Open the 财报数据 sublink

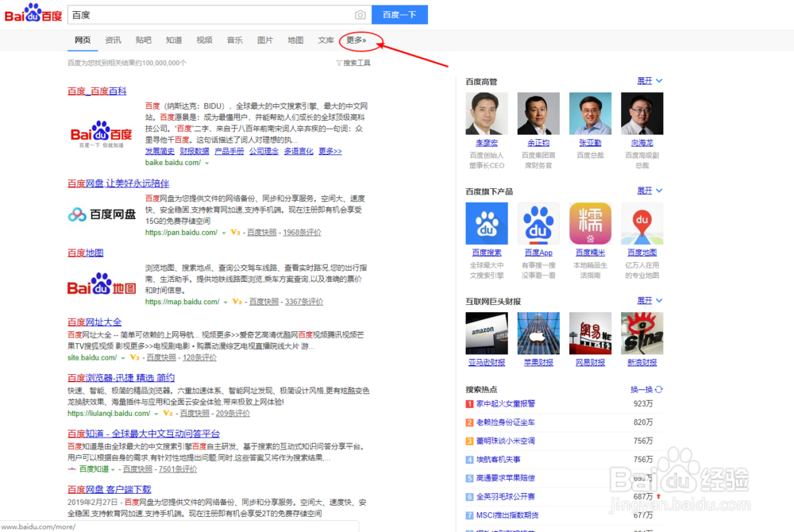195,152
